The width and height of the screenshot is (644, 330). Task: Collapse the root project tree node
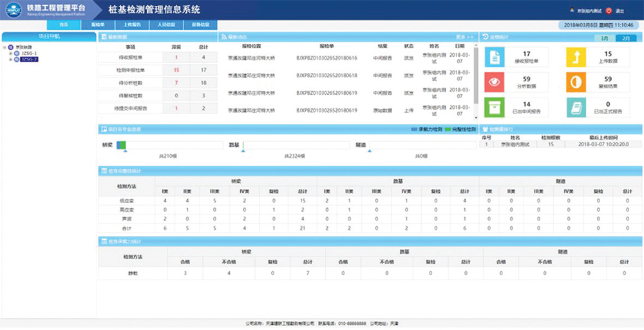click(x=5, y=48)
